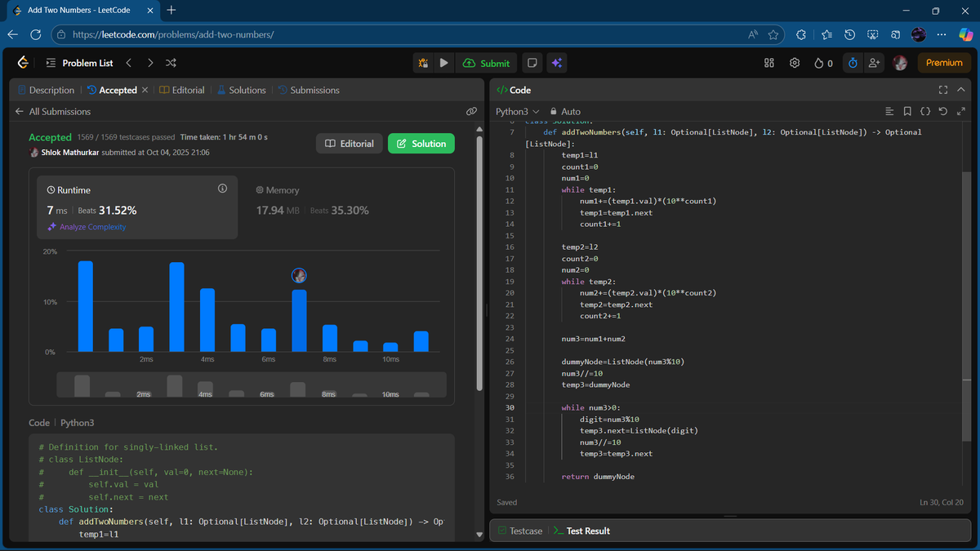Open a new browser tab
The height and width of the screenshot is (551, 980).
click(x=171, y=11)
